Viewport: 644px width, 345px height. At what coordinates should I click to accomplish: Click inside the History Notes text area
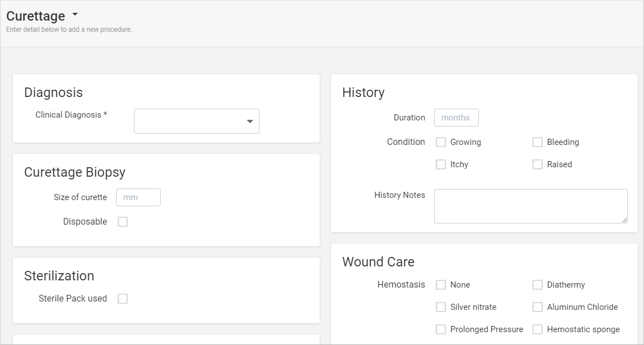click(x=530, y=206)
